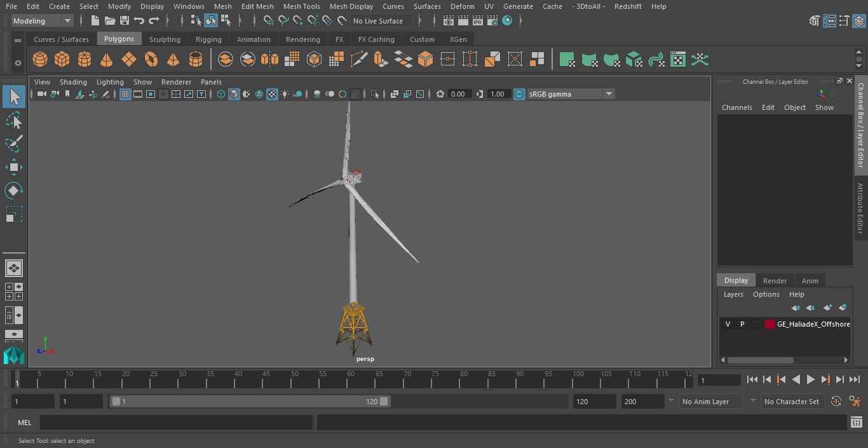Switch to the Render layer tab

coord(775,281)
